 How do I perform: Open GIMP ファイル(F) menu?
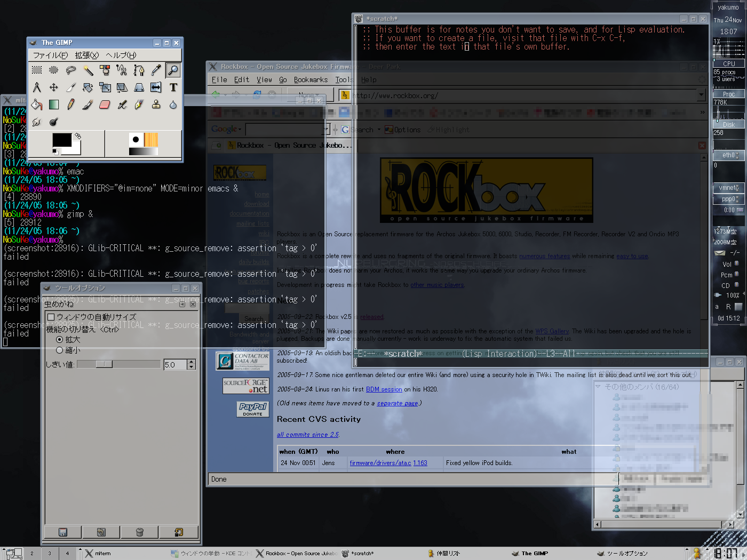point(50,55)
